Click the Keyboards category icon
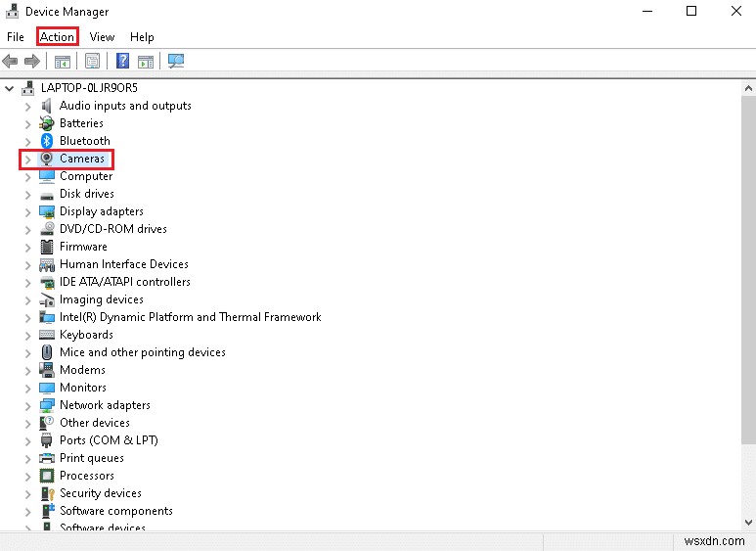756x551 pixels. click(x=47, y=335)
